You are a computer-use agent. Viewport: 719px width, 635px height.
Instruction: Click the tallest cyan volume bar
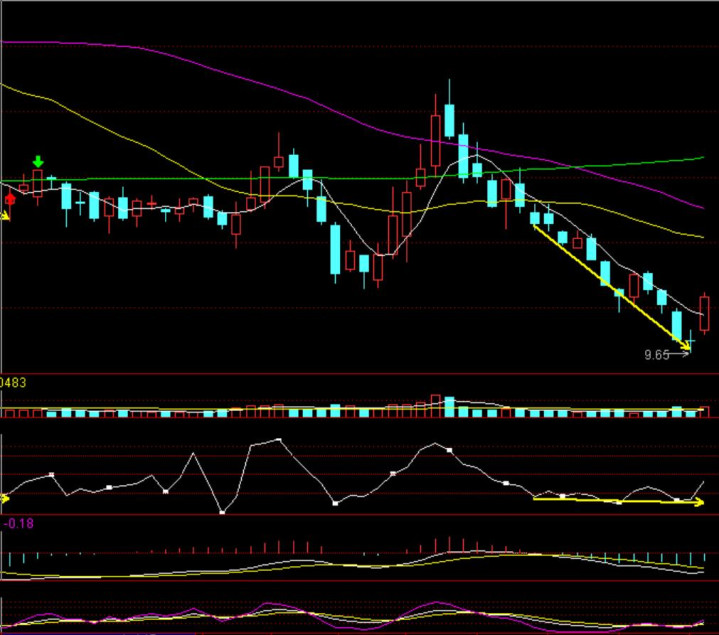[449, 407]
